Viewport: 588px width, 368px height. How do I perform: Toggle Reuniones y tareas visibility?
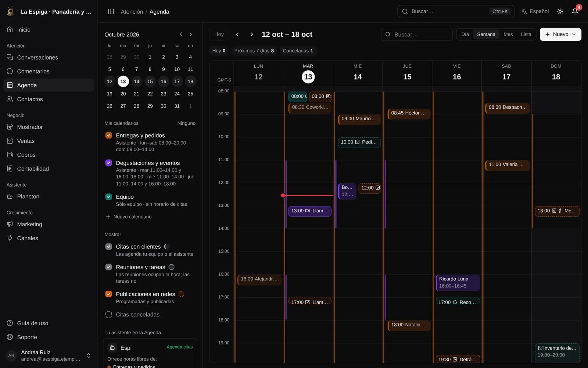[x=108, y=267]
